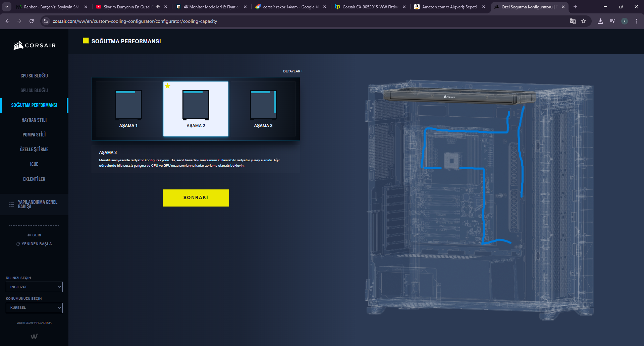Click the Corsair logo in sidebar
This screenshot has width=644, height=346.
click(34, 45)
